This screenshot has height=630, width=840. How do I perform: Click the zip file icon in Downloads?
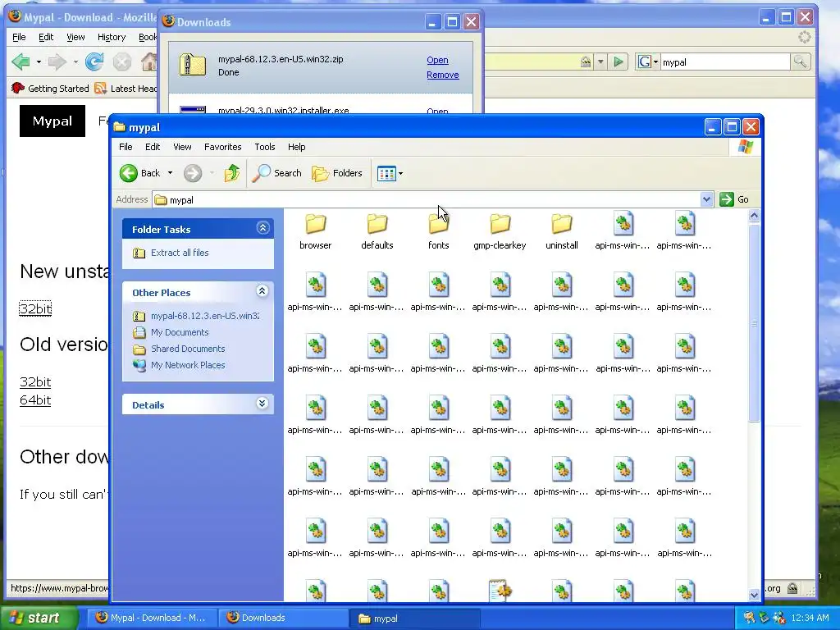[x=192, y=65]
